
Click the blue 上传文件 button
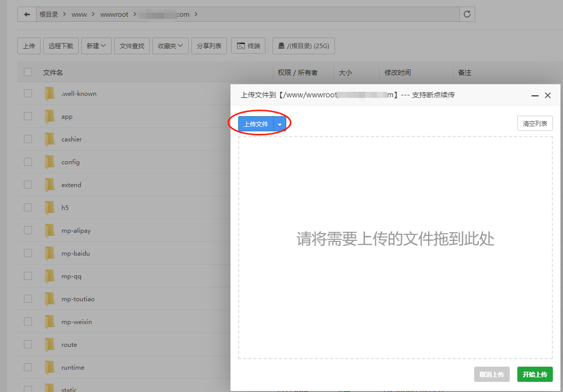point(256,124)
